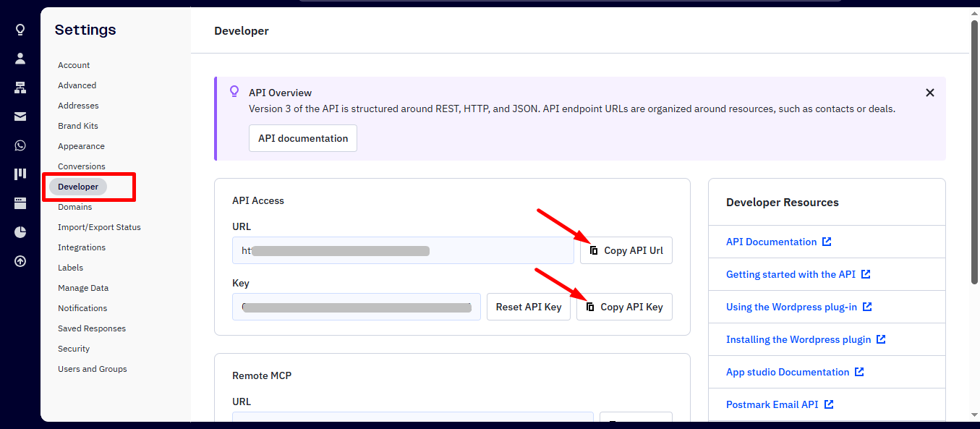Select Integrations in the Settings menu
The height and width of the screenshot is (429, 980).
pyautogui.click(x=81, y=247)
